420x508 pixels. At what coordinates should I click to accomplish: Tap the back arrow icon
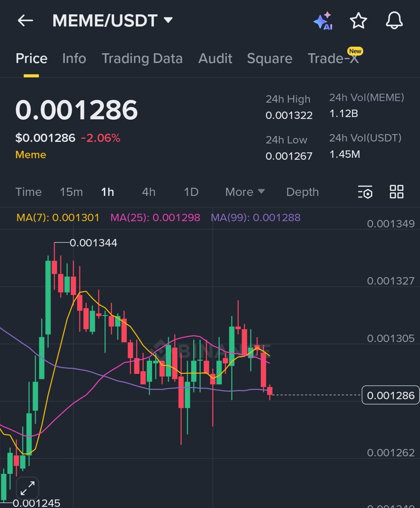pyautogui.click(x=25, y=21)
